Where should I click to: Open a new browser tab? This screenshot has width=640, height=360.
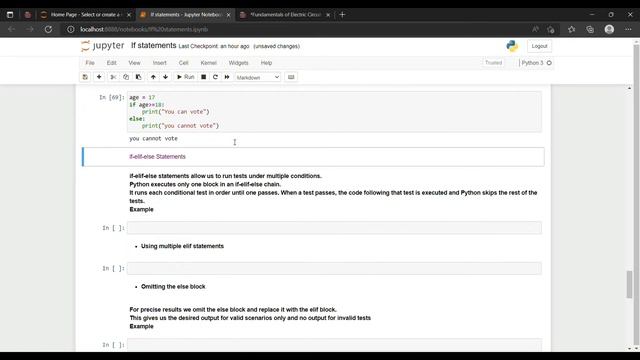tap(342, 15)
